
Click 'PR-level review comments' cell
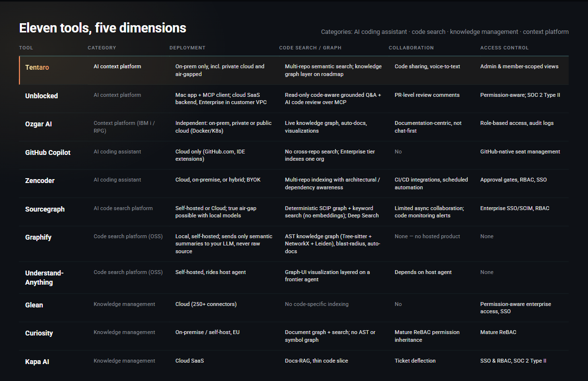(x=427, y=95)
